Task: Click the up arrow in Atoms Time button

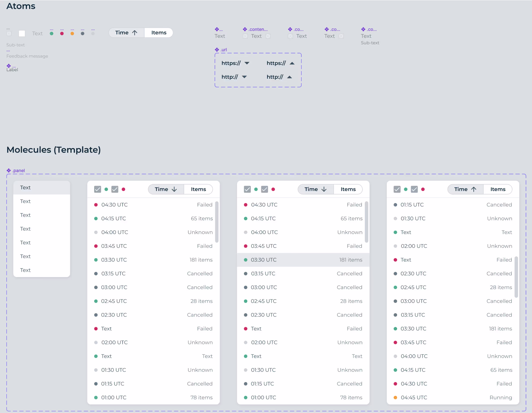Action: pos(135,33)
